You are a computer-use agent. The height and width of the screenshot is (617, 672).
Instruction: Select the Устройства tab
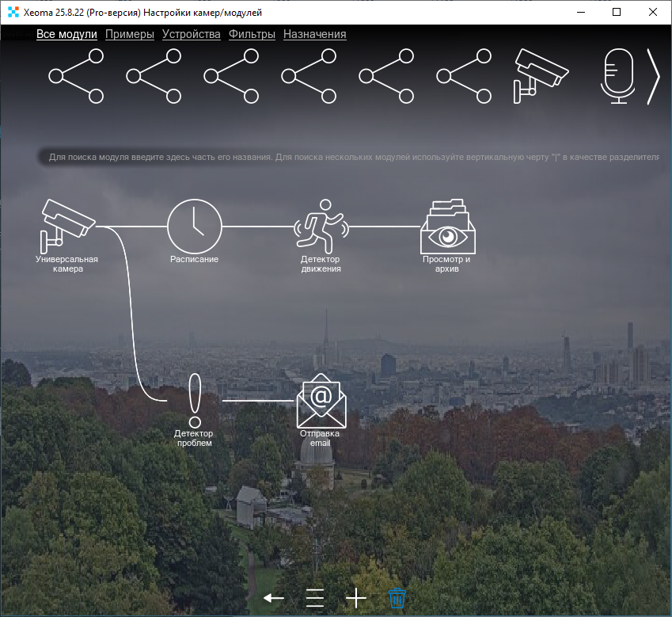click(x=191, y=34)
